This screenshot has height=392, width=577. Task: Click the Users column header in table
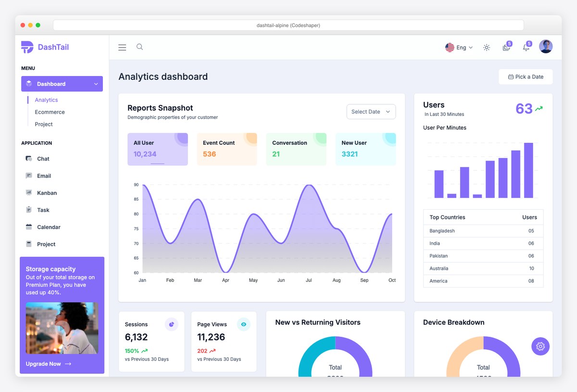click(529, 217)
